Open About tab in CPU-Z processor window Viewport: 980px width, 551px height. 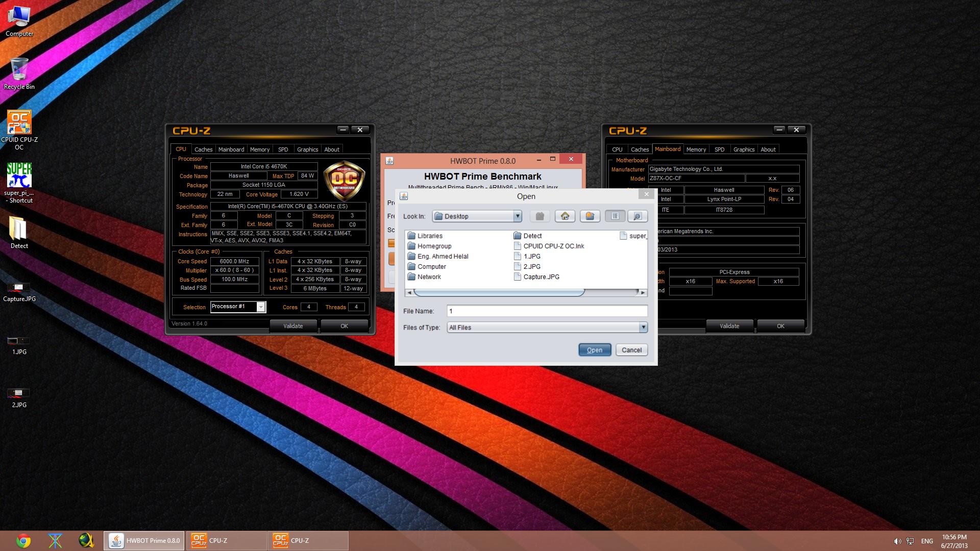tap(332, 149)
